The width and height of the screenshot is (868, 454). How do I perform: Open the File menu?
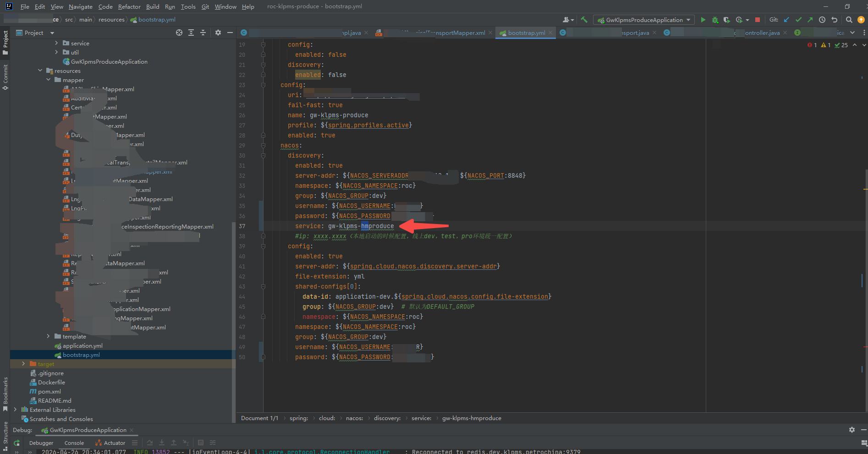point(25,6)
